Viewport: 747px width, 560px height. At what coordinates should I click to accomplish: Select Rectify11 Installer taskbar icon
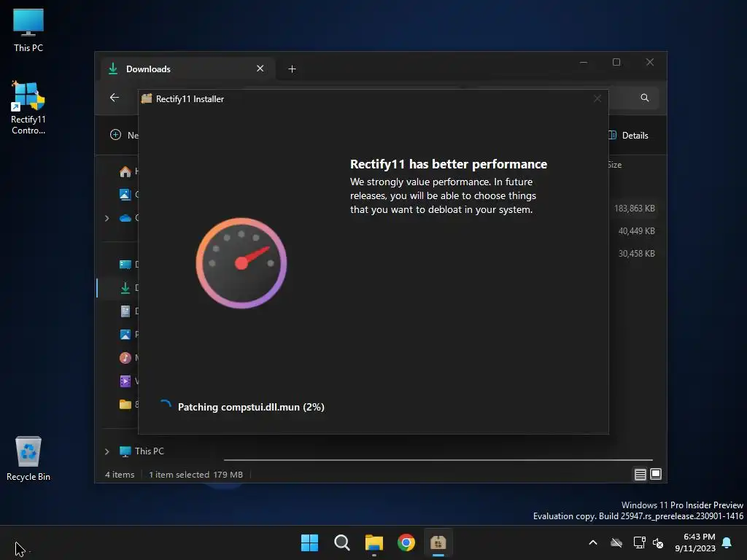(438, 542)
